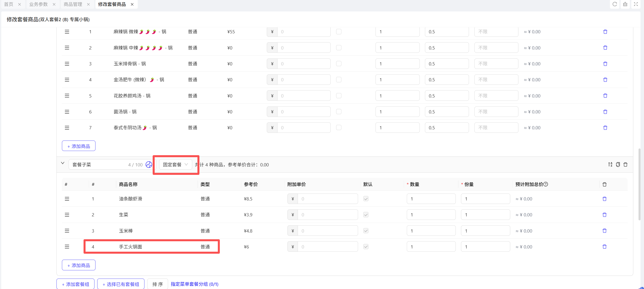Click help icon beside 预计附加总价

click(x=546, y=184)
